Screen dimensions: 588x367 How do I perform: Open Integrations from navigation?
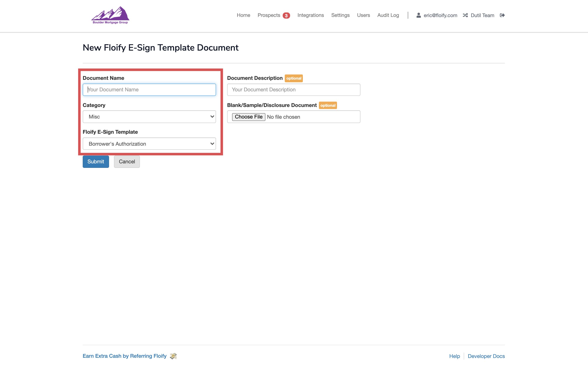pos(311,15)
